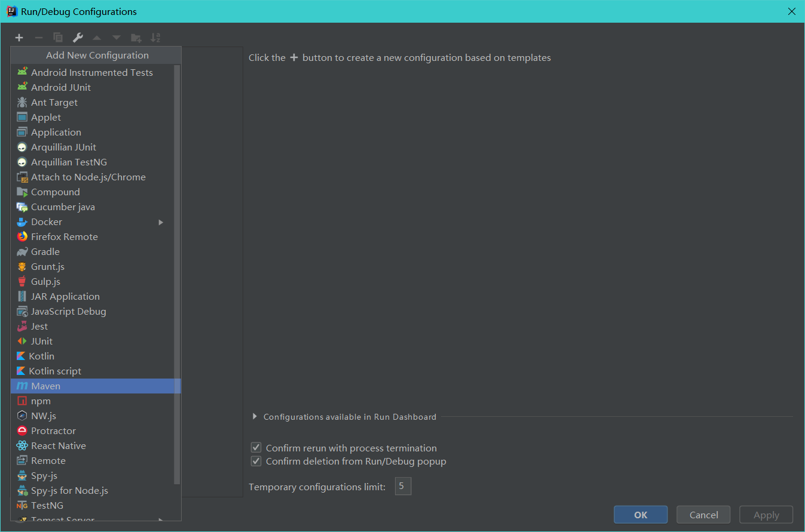This screenshot has width=805, height=532.
Task: Click the OK button
Action: pos(641,515)
